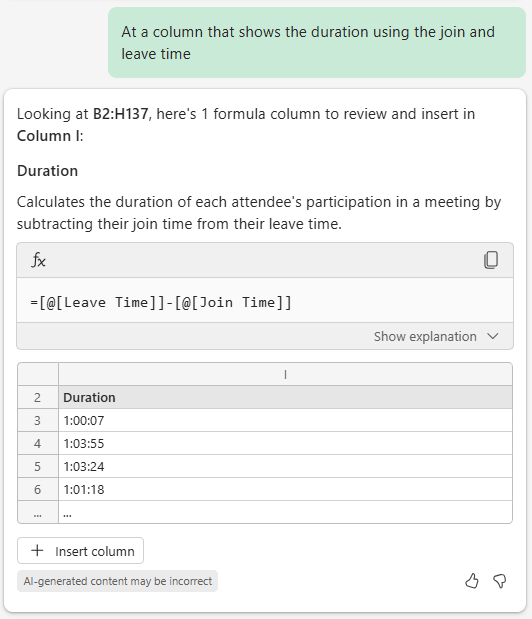This screenshot has height=619, width=532.
Task: Select column I header in preview table
Action: (285, 374)
